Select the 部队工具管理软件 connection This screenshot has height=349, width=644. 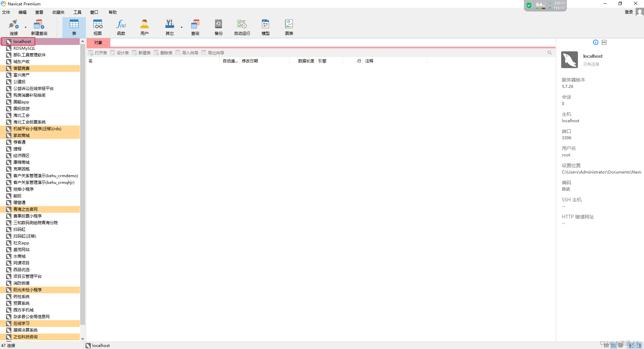[40, 55]
